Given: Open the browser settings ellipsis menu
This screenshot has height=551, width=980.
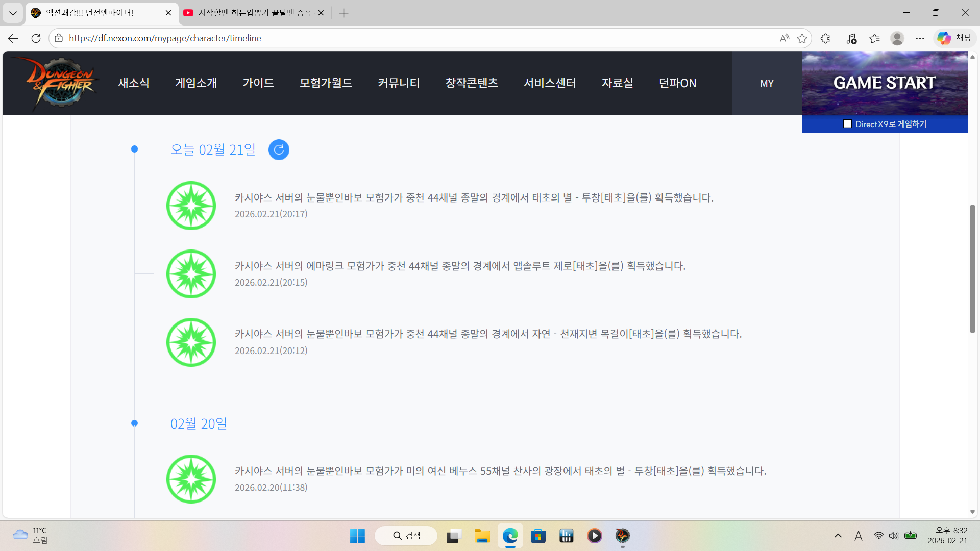Looking at the screenshot, I should point(920,38).
